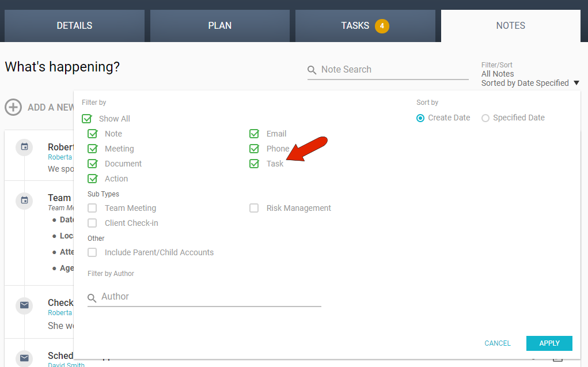Click the calendar icon beside Team Meeting note
This screenshot has height=367, width=588.
point(24,200)
